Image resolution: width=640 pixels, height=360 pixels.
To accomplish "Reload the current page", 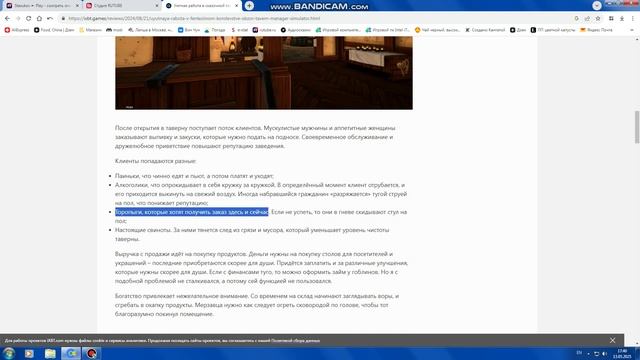I will point(29,18).
